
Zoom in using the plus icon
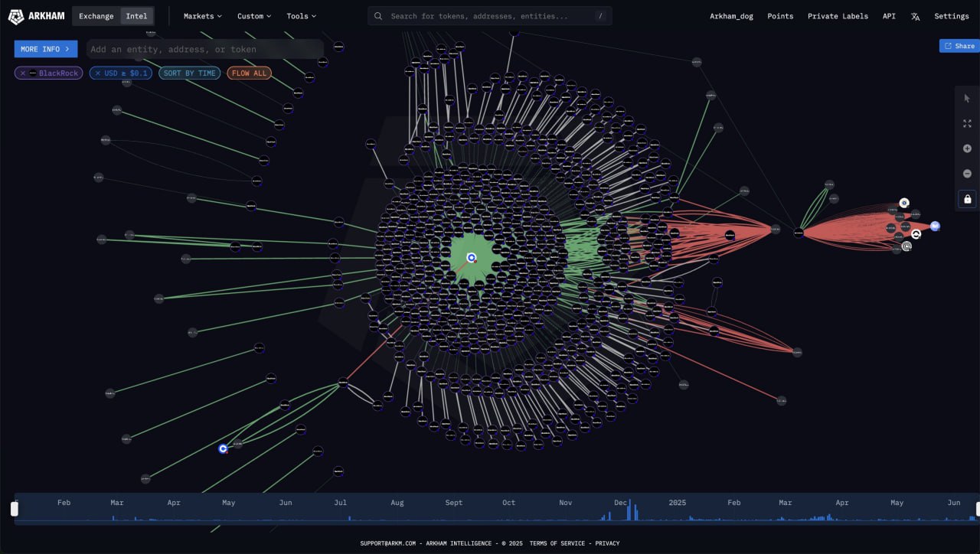pos(967,148)
